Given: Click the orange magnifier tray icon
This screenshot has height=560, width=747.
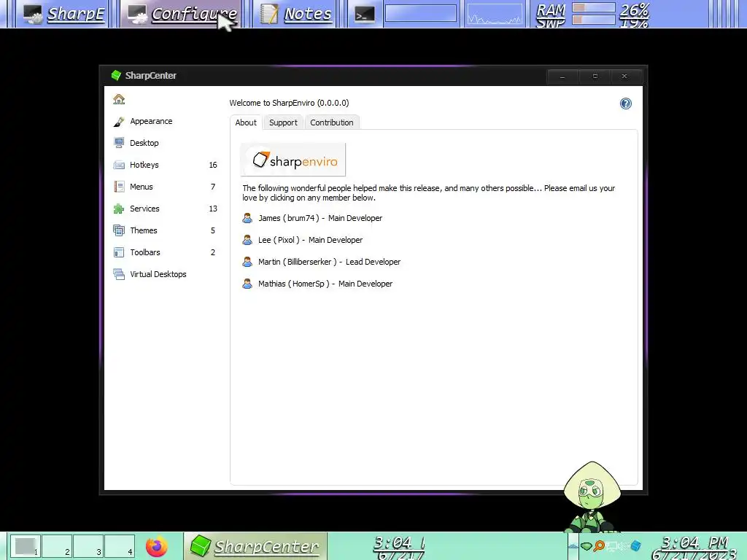Looking at the screenshot, I should coord(599,545).
